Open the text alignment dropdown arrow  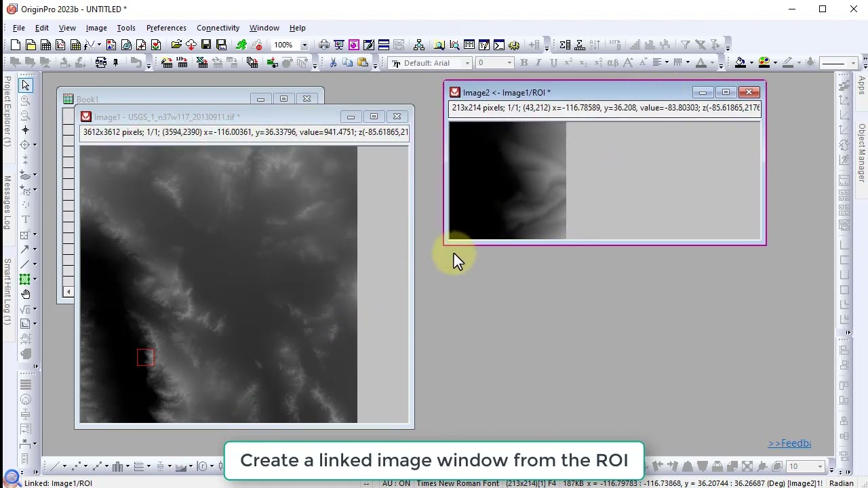click(667, 63)
